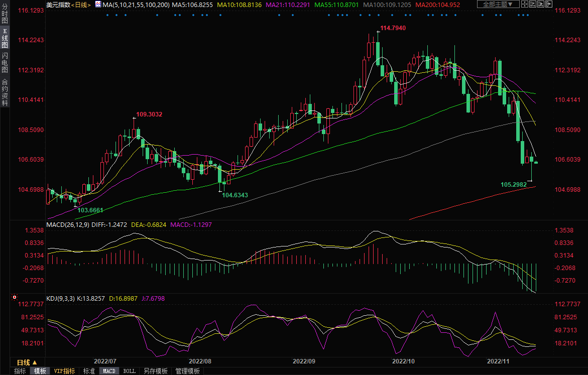Click the 管理模板 button
Viewport: 588px width, 375px height.
coord(187,371)
